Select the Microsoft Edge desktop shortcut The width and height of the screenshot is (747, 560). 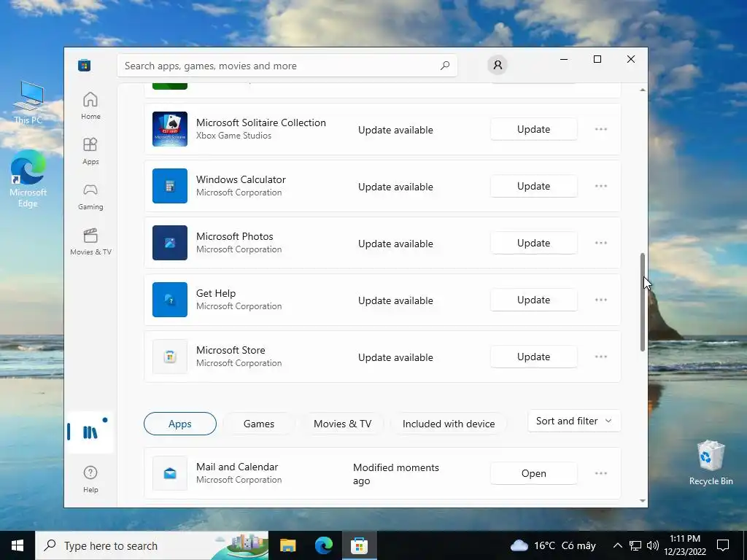[x=28, y=178]
